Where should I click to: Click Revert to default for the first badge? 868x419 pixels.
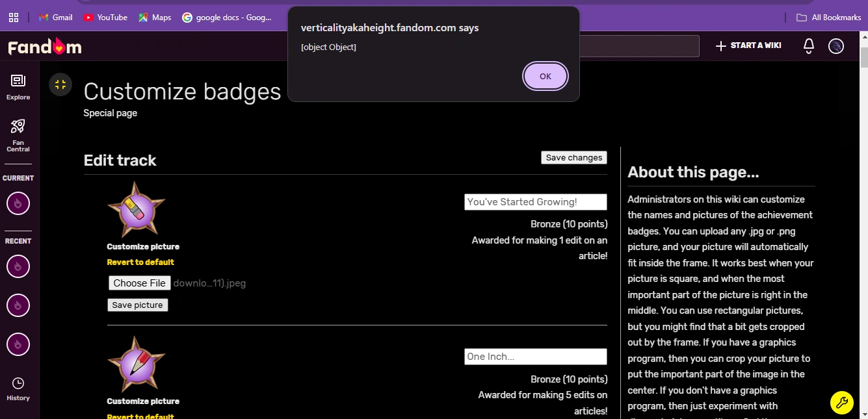click(140, 262)
